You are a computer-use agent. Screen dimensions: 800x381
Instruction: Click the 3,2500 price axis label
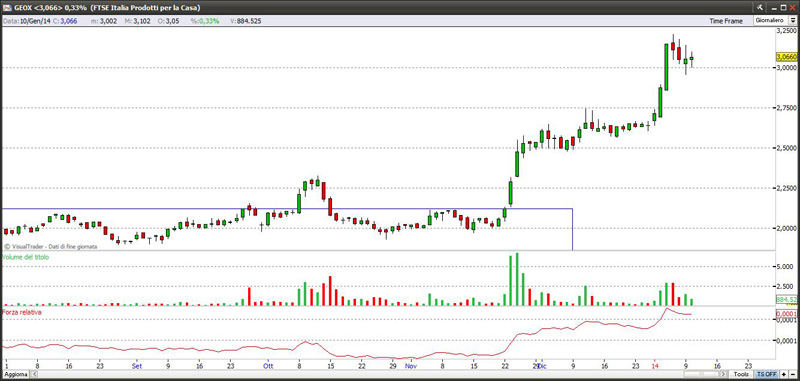(x=786, y=31)
